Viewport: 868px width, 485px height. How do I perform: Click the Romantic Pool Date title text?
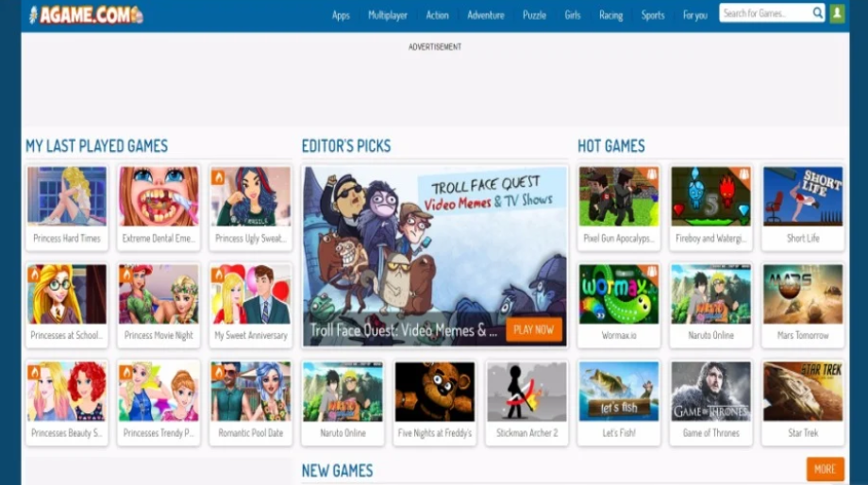[251, 433]
